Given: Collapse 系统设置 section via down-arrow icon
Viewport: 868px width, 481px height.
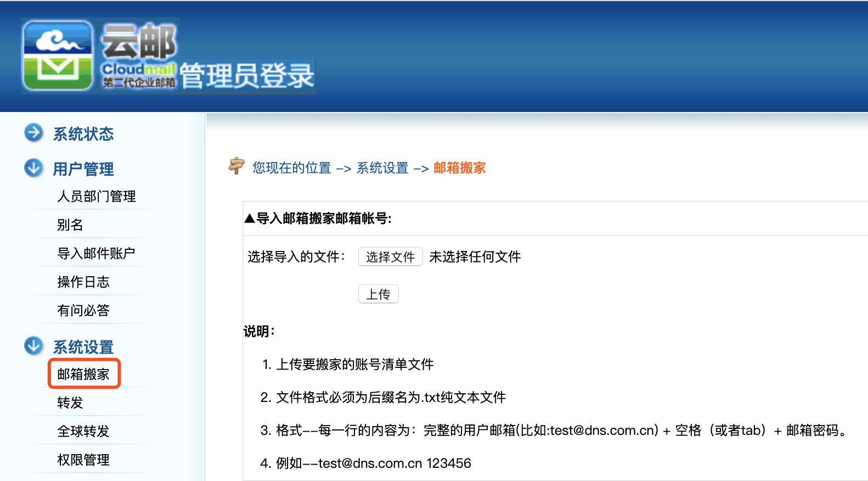Looking at the screenshot, I should pyautogui.click(x=33, y=346).
